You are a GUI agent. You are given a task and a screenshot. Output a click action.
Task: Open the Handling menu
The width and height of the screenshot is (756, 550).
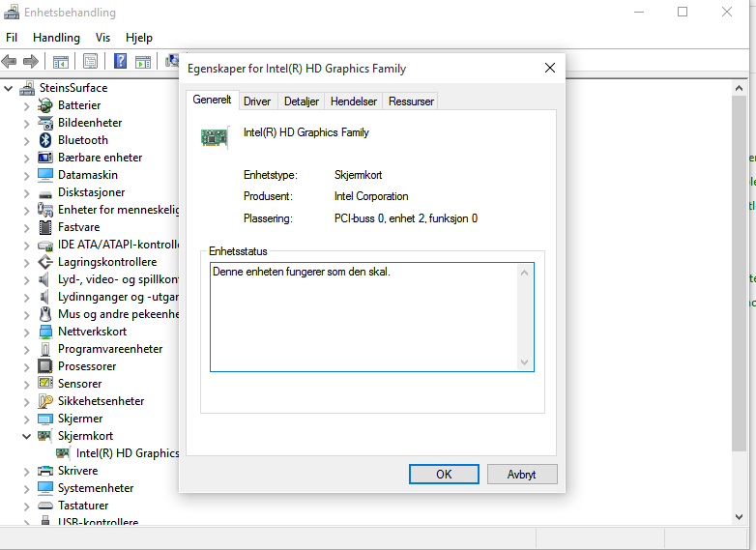(56, 38)
